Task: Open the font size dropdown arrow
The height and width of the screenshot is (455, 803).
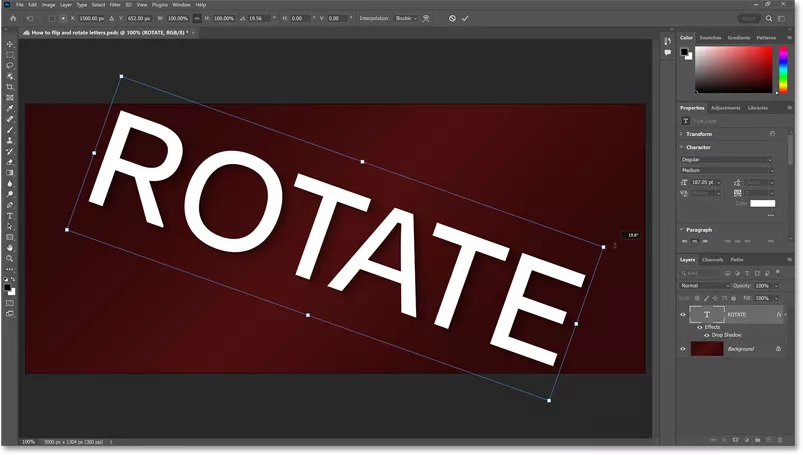Action: 719,182
